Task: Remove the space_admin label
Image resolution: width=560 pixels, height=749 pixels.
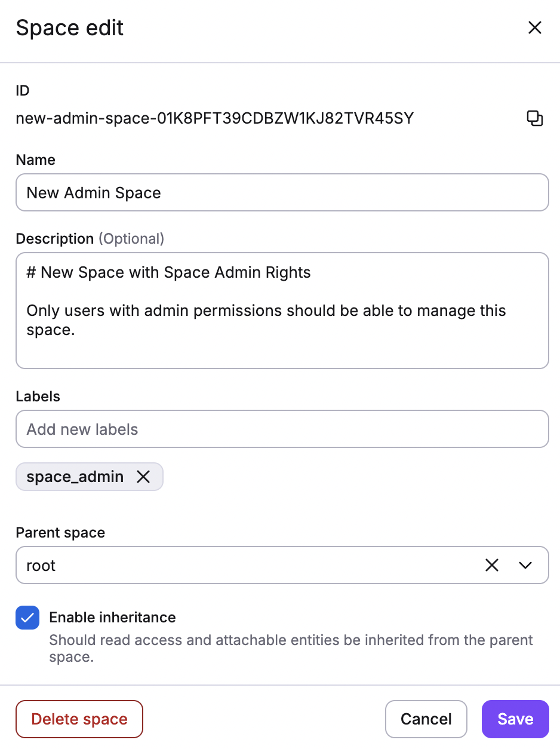Action: 143,477
